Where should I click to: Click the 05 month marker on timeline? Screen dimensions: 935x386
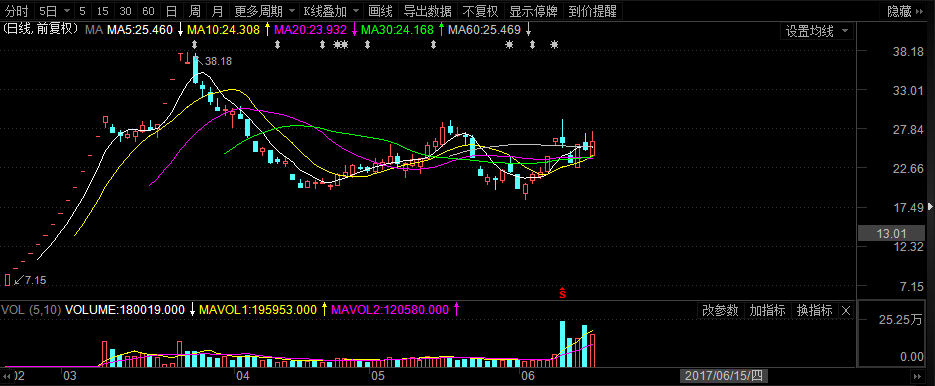point(377,376)
